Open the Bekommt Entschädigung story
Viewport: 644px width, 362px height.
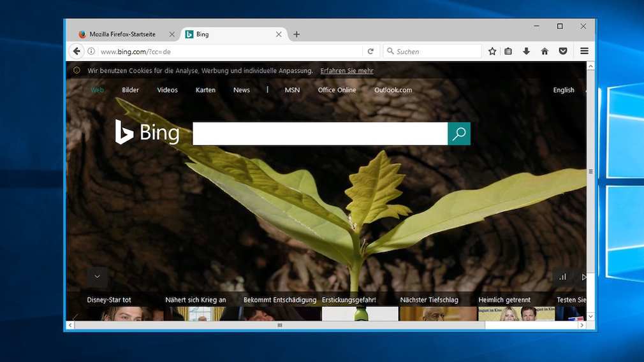[x=280, y=300]
